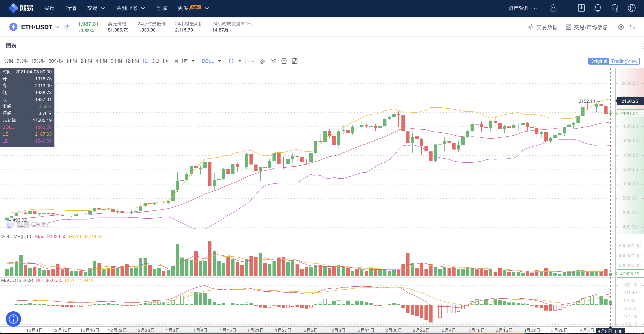Switch chart mode to Original
Viewport: 644px width, 334px height.
click(x=599, y=61)
